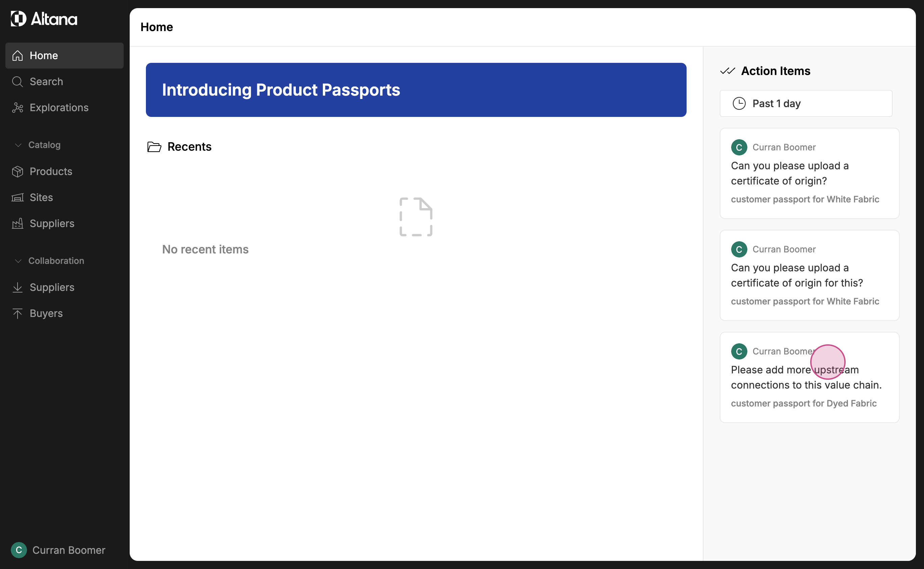This screenshot has height=569, width=924.
Task: Open the Dyed Fabric upstream connections action item
Action: pyautogui.click(x=809, y=377)
